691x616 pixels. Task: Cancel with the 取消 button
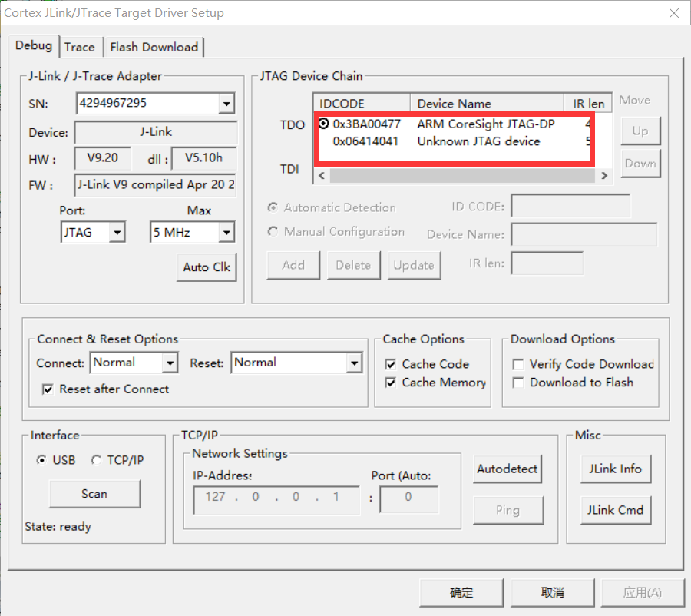pos(553,593)
